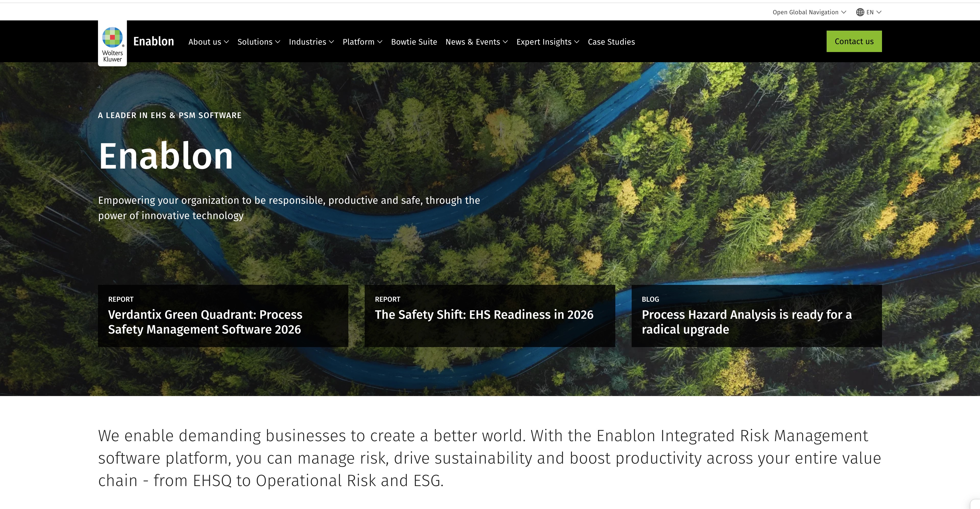This screenshot has height=509, width=980.
Task: Click the Contact us button
Action: [x=854, y=41]
